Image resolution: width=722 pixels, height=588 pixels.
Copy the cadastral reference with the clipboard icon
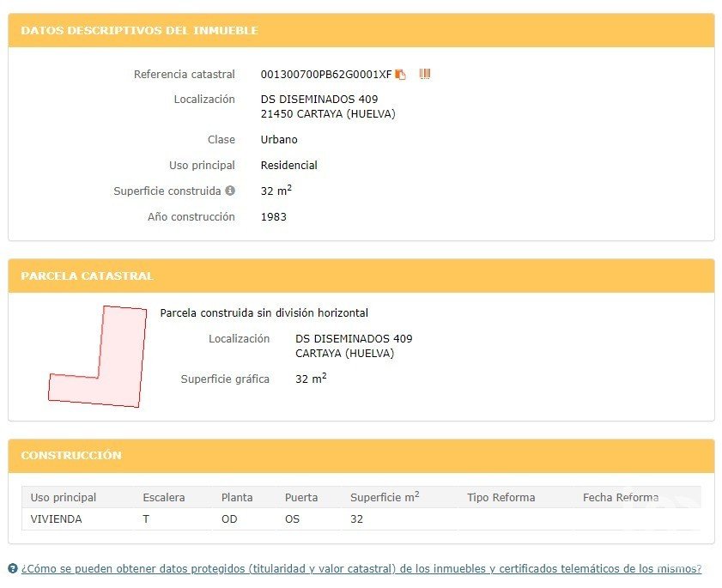[401, 75]
